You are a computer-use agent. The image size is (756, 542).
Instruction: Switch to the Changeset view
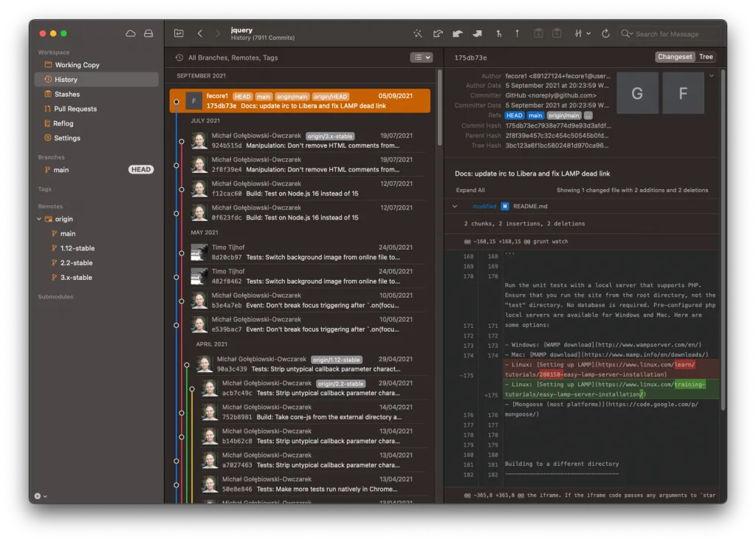[x=675, y=57]
